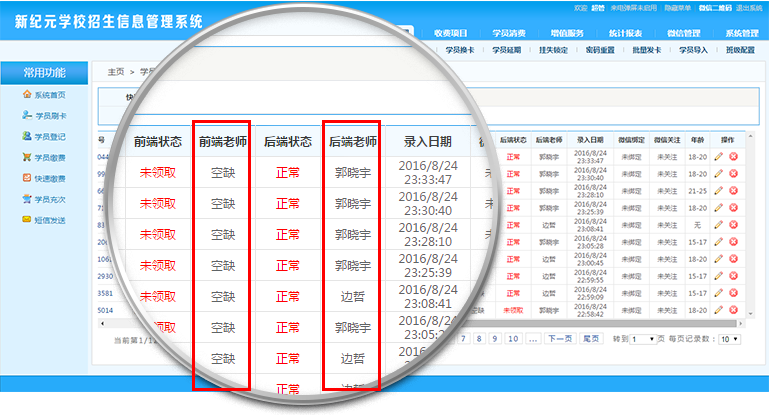Delete the record entered at 22:59:55
The width and height of the screenshot is (770, 415).
pos(734,276)
